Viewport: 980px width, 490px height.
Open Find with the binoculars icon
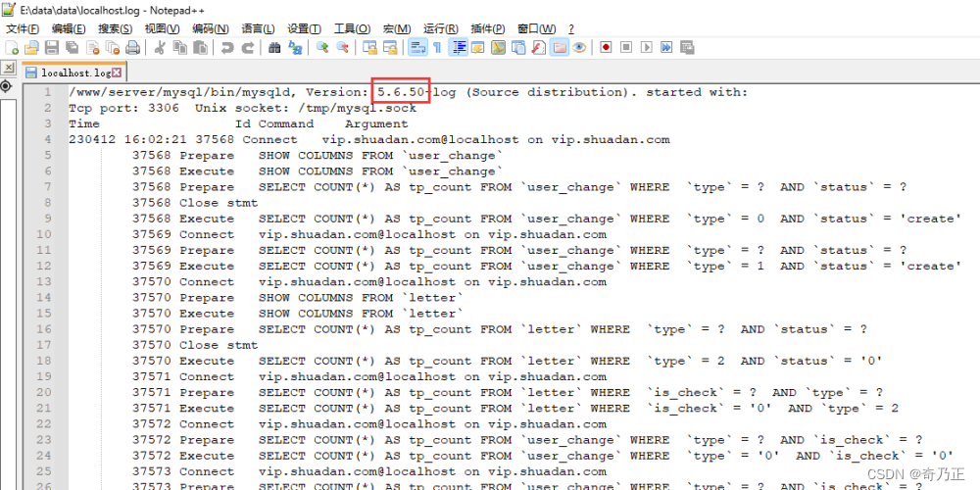point(274,47)
